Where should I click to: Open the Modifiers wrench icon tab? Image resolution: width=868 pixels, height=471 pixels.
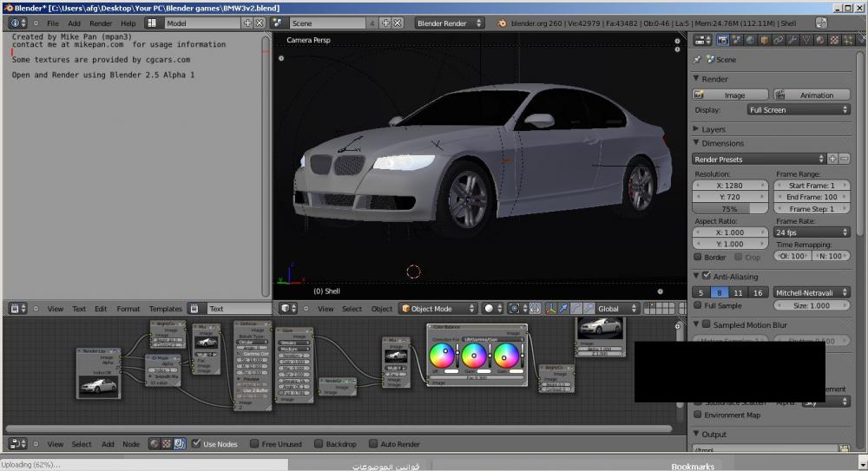coord(792,40)
